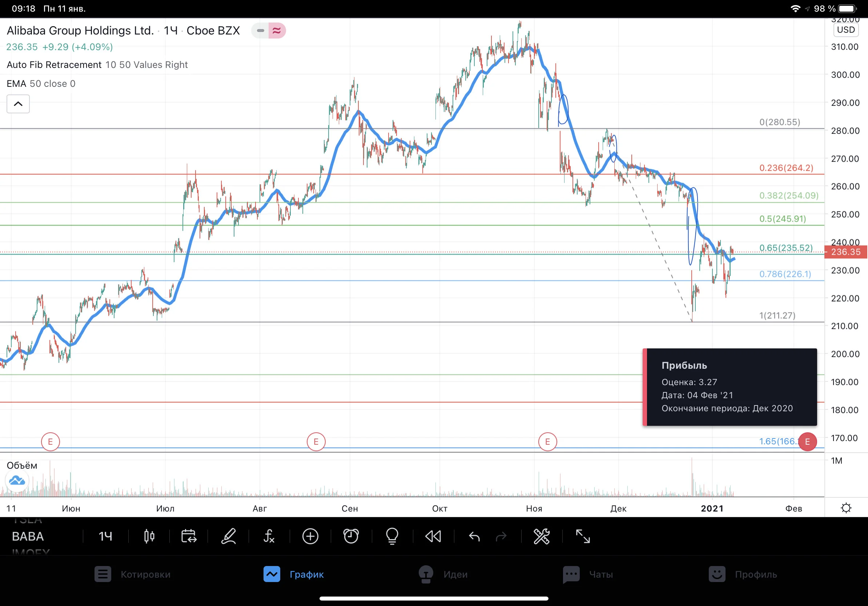Select the Объём volume pane label
Image resolution: width=868 pixels, height=606 pixels.
22,465
